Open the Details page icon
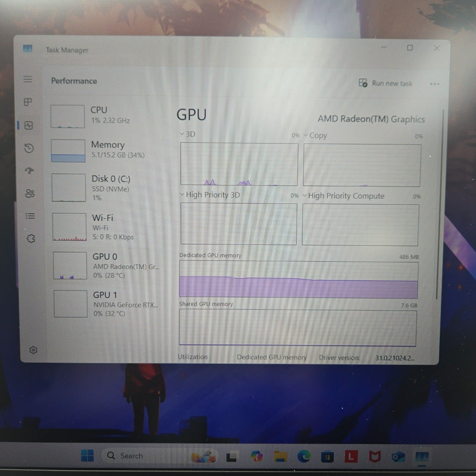 click(30, 216)
